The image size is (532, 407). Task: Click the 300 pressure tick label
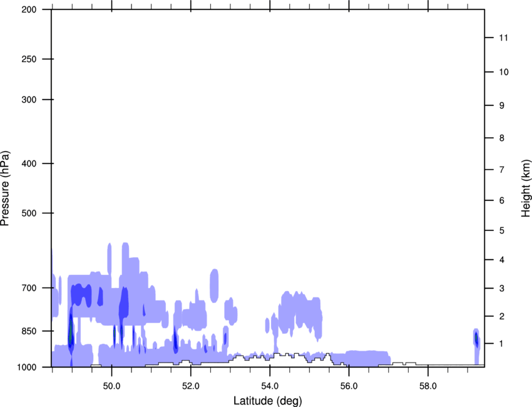coord(29,100)
